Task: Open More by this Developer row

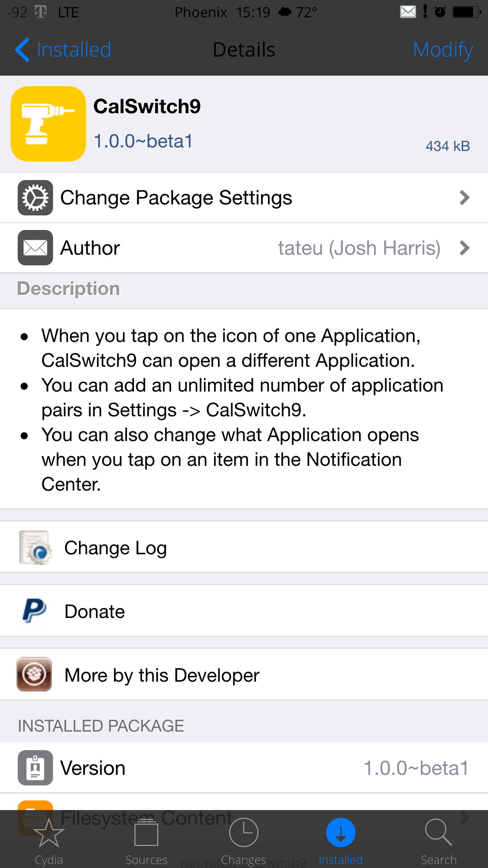Action: [x=244, y=675]
